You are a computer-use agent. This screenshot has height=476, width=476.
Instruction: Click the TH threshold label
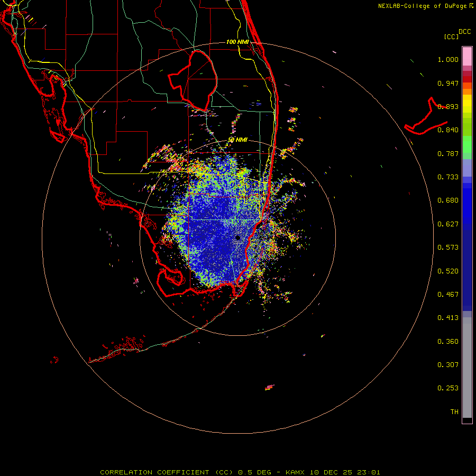tap(454, 412)
